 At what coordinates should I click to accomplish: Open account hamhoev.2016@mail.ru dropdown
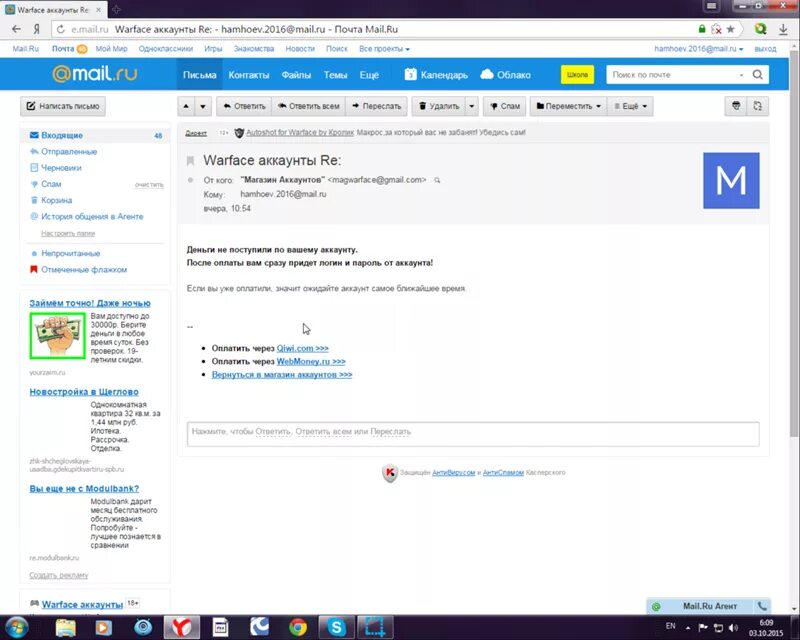(x=698, y=49)
